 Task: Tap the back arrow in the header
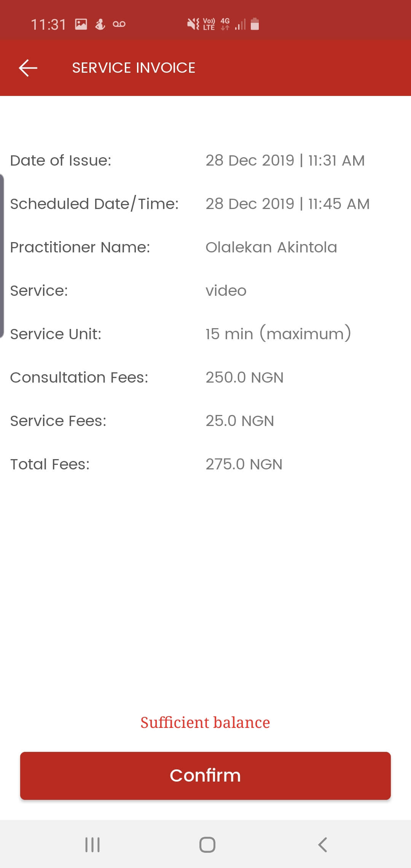(x=28, y=68)
